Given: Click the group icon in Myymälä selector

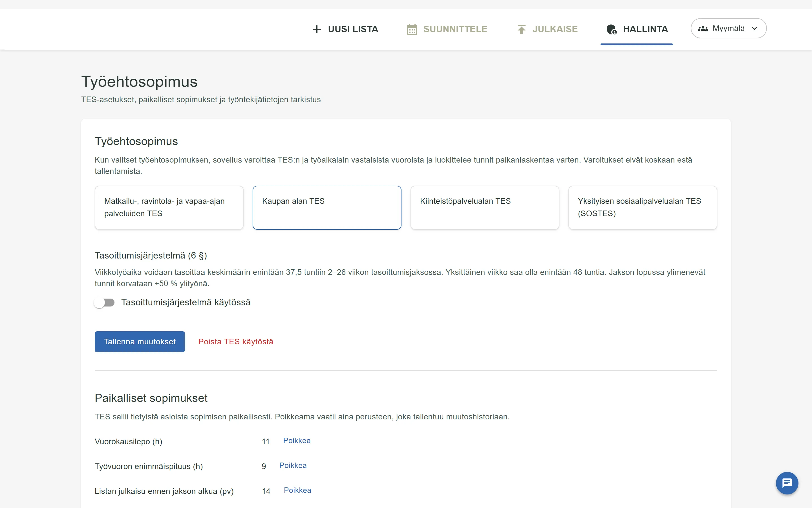Looking at the screenshot, I should (703, 29).
